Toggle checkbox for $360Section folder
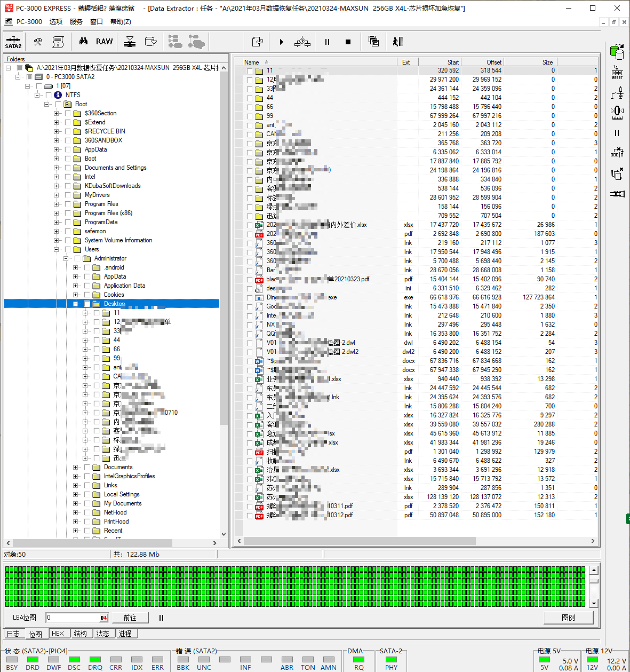 click(x=68, y=113)
